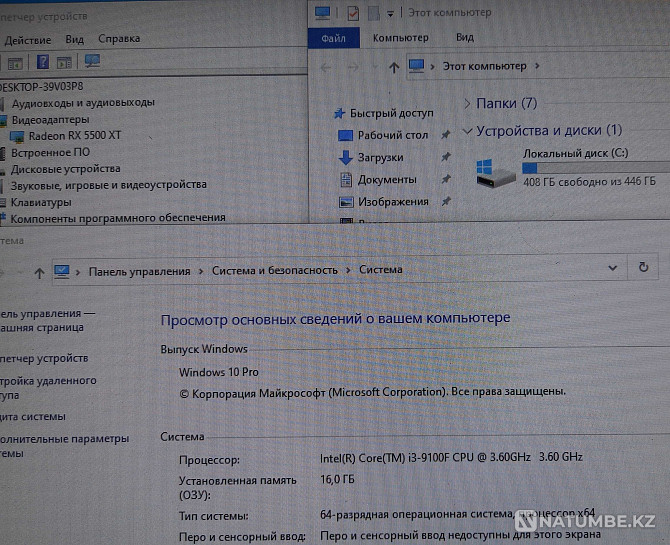Open Дополнительные параметры системы link
The height and width of the screenshot is (545, 670).
click(x=64, y=446)
